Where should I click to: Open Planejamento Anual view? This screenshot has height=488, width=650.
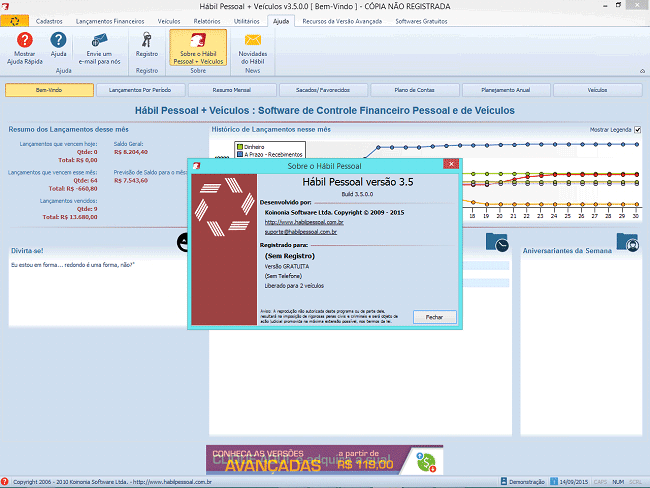[506, 90]
